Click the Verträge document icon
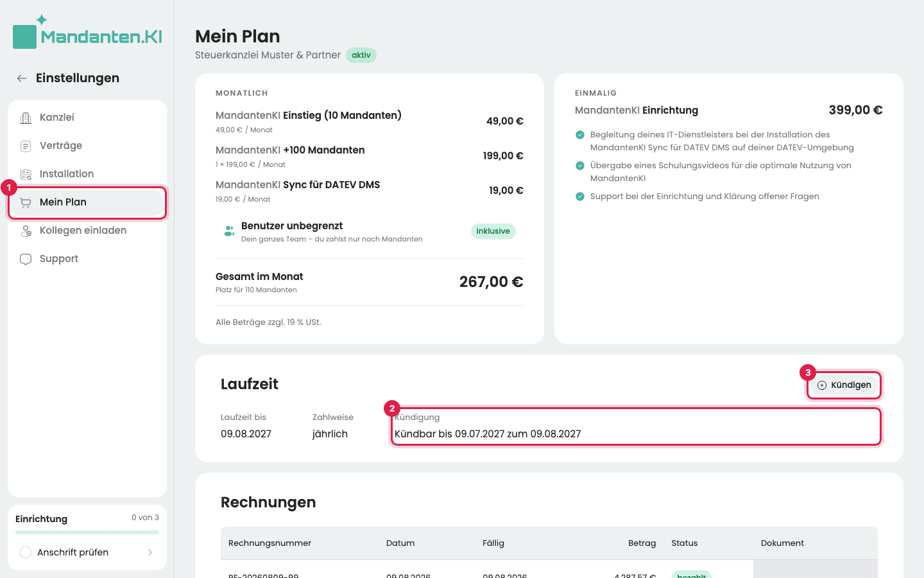Screen dimensions: 924x578 click(26, 146)
